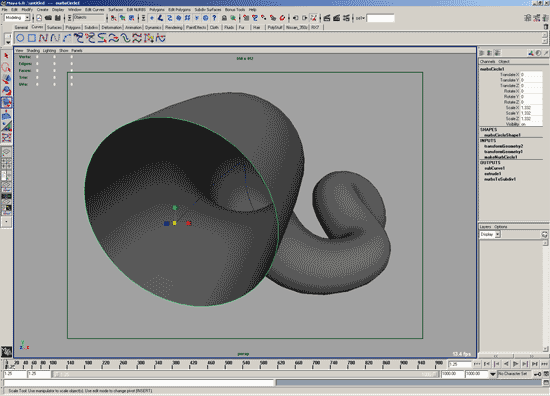The image size is (550, 396).
Task: Switch to four view layout
Action: (6, 163)
